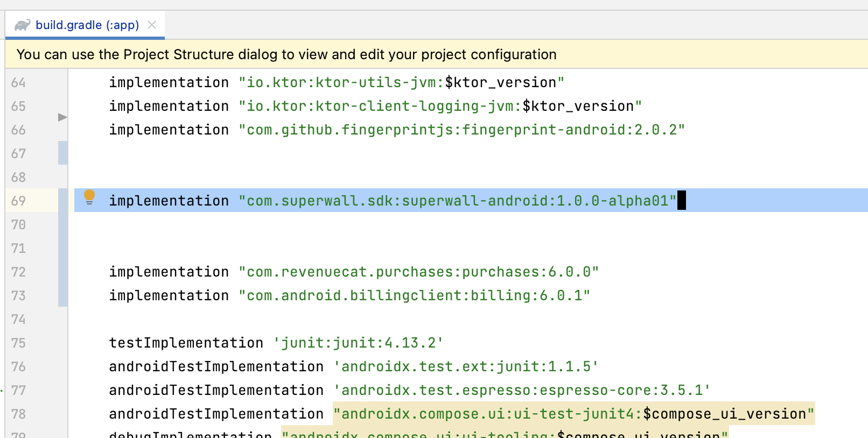Click the lightbulb quick-fix icon on line 69
This screenshot has width=868, height=438.
click(89, 197)
